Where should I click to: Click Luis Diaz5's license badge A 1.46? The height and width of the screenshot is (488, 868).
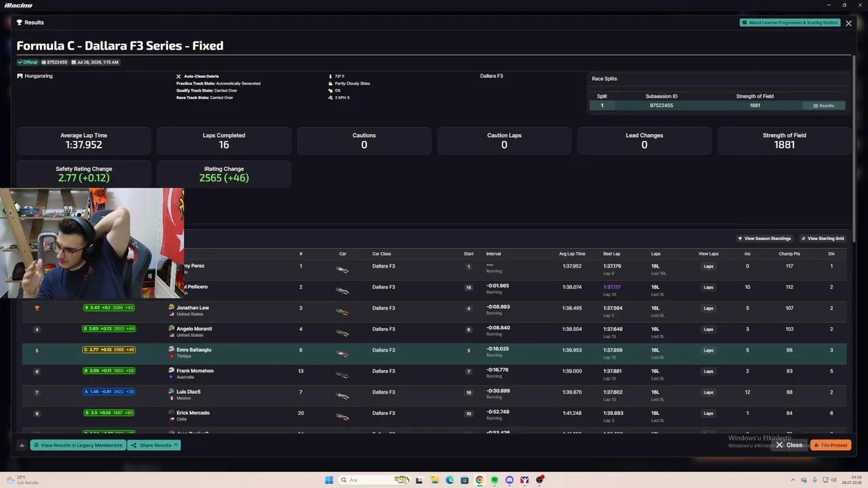point(109,392)
